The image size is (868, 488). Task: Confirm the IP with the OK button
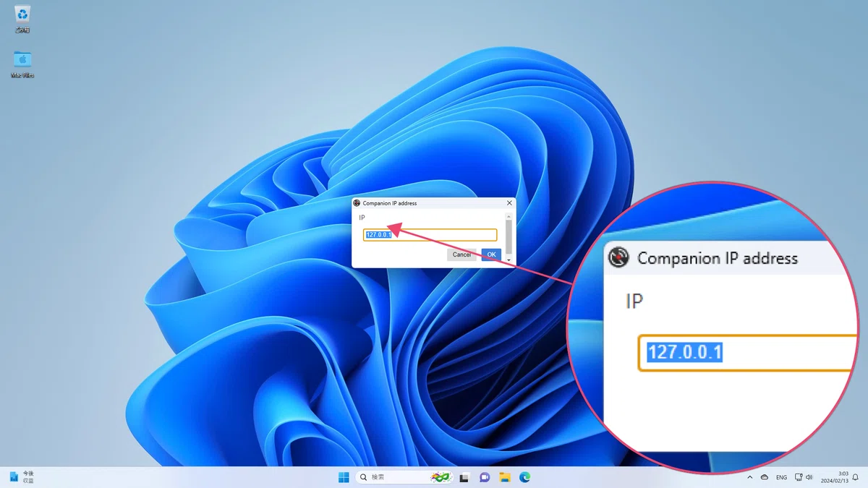tap(491, 254)
